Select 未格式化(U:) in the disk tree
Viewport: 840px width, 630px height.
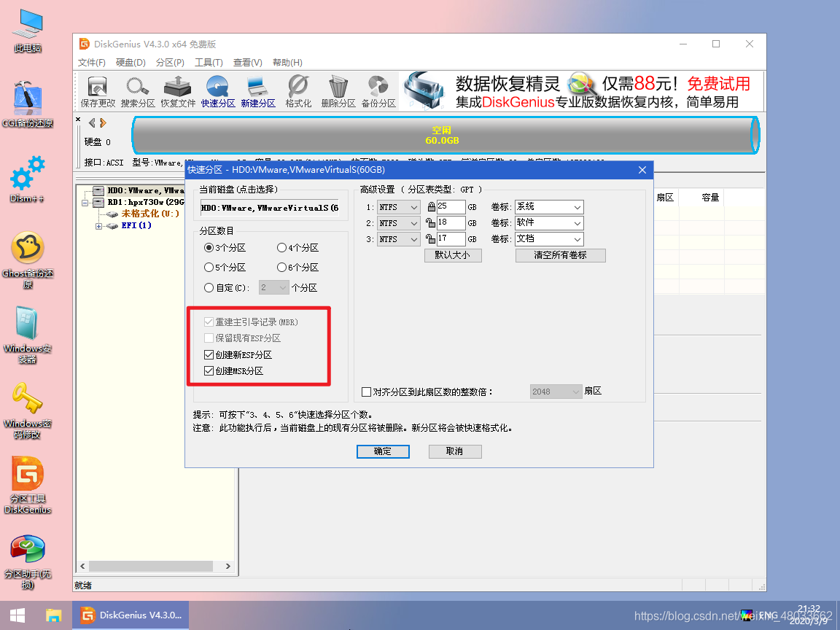tap(150, 214)
